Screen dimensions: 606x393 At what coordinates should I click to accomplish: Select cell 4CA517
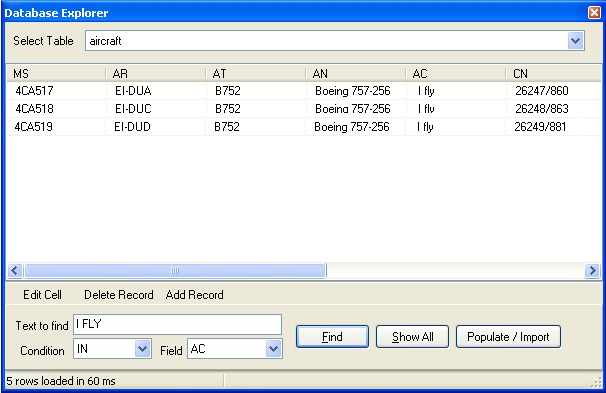[x=34, y=91]
